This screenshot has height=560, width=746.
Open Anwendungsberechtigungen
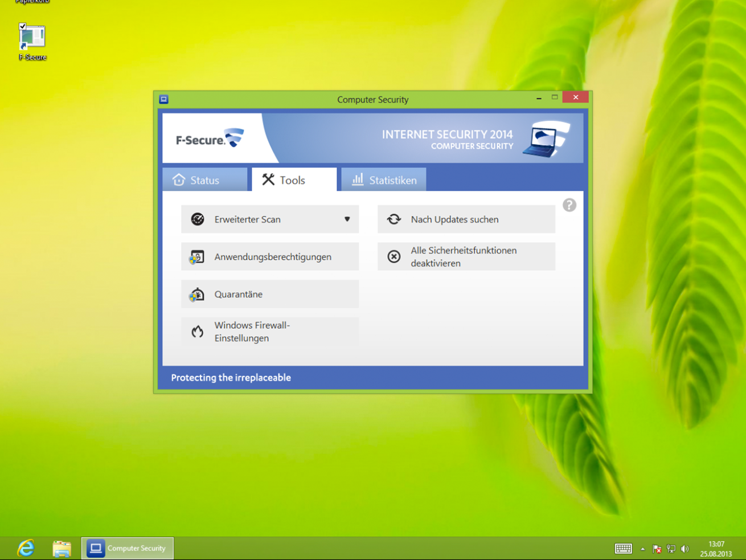pos(270,257)
